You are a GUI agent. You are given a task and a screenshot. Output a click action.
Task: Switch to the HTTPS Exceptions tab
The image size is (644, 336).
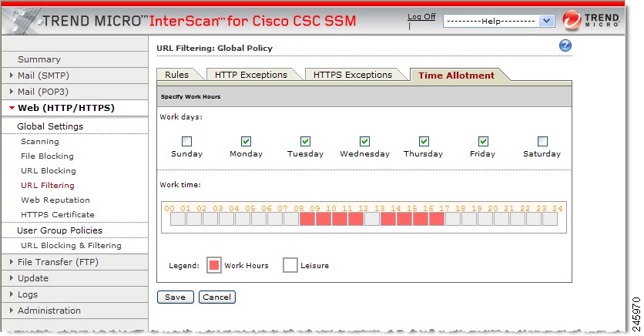click(x=352, y=75)
